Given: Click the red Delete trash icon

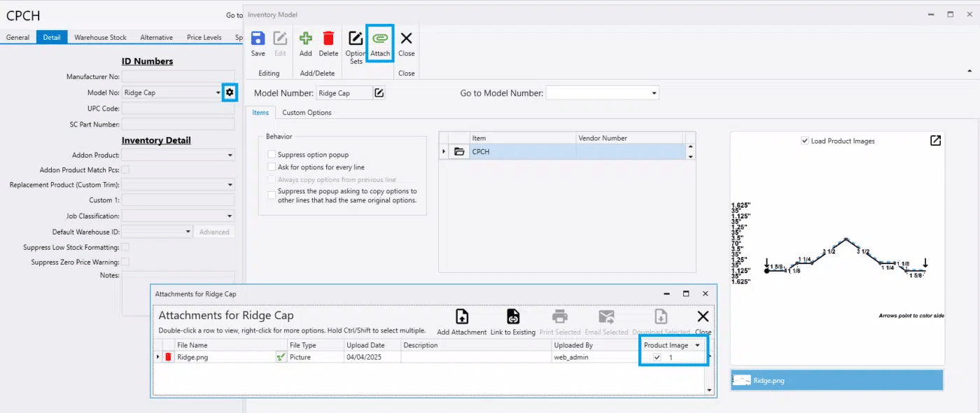Looking at the screenshot, I should click(328, 38).
